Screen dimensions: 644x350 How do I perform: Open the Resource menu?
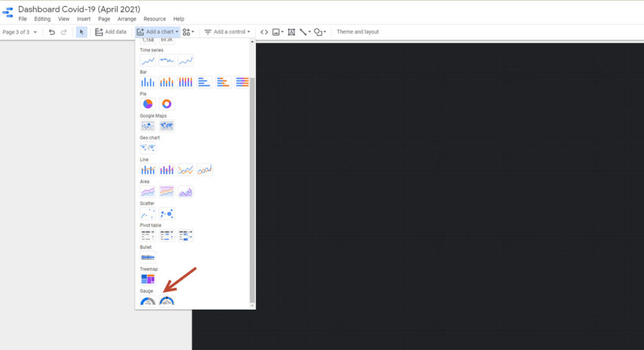point(155,19)
